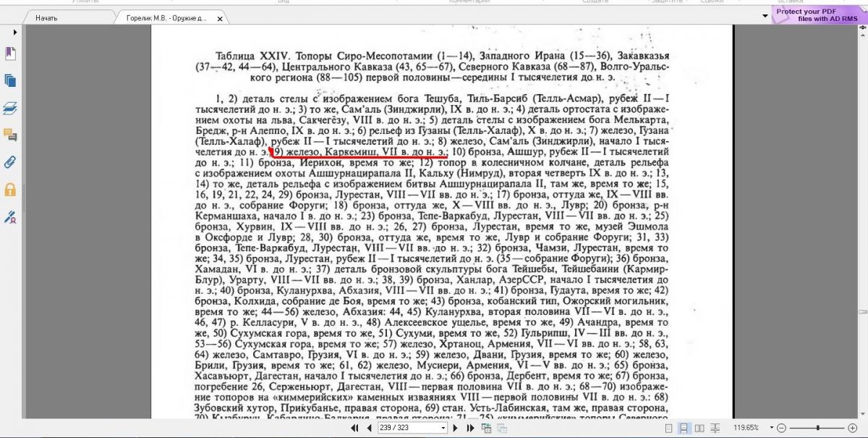Close the Горелик М.В. document tab

[221, 18]
